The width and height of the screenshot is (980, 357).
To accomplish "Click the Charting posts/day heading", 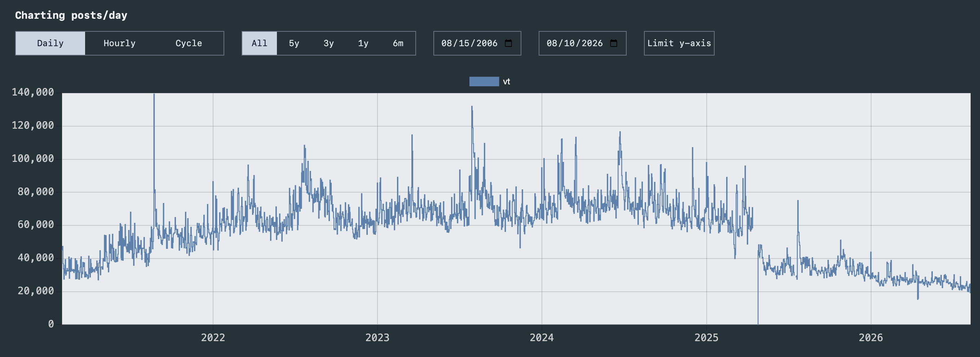I will (71, 15).
